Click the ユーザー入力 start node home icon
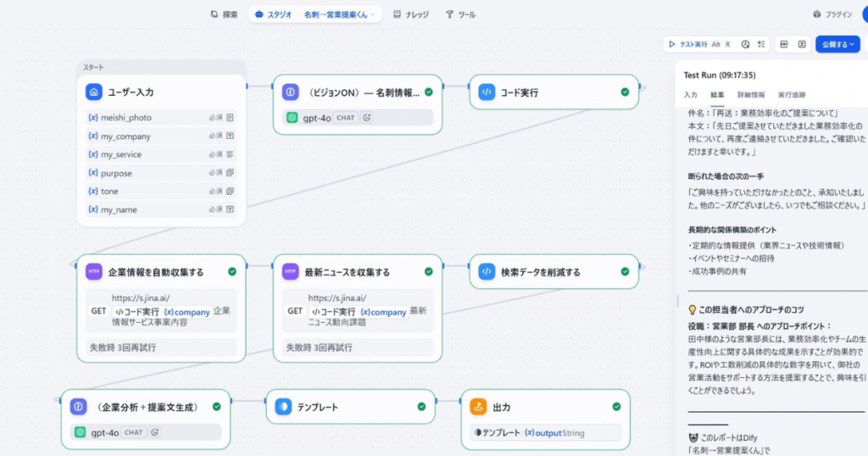 pyautogui.click(x=93, y=92)
